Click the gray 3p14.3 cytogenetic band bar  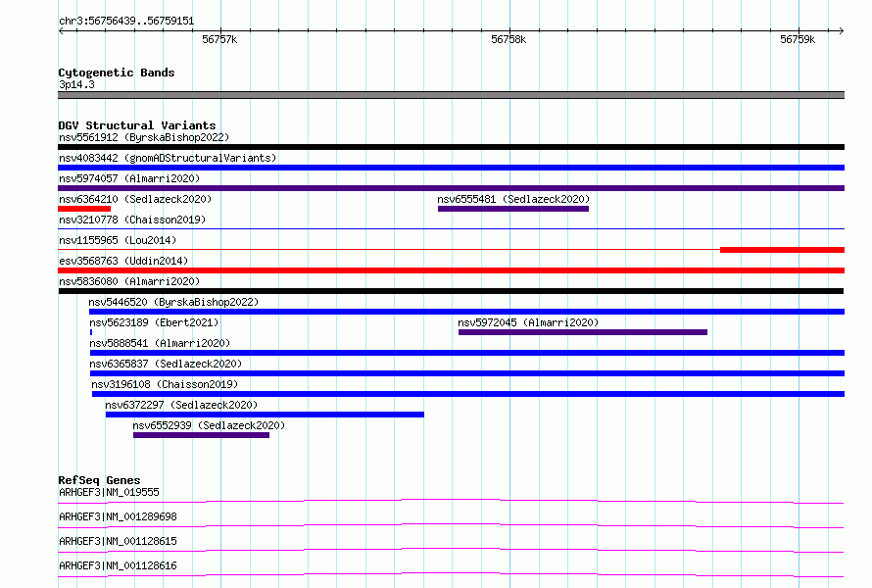pyautogui.click(x=451, y=95)
